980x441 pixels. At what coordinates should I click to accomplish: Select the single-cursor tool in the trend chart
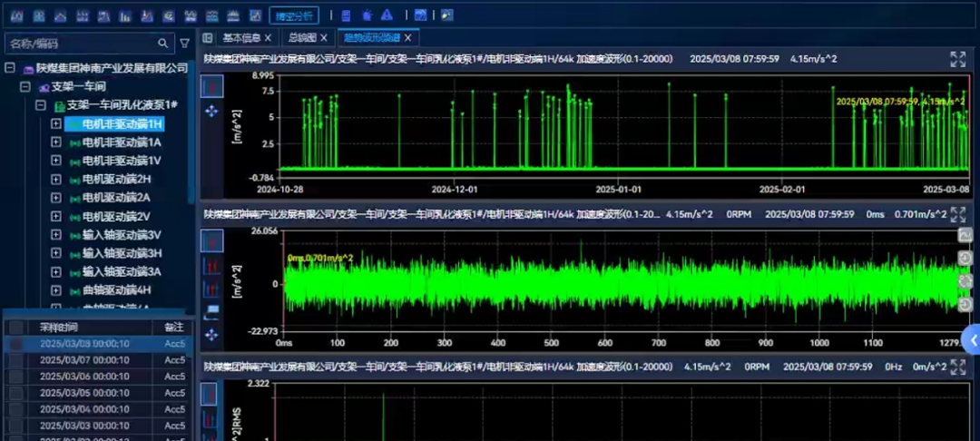click(211, 85)
